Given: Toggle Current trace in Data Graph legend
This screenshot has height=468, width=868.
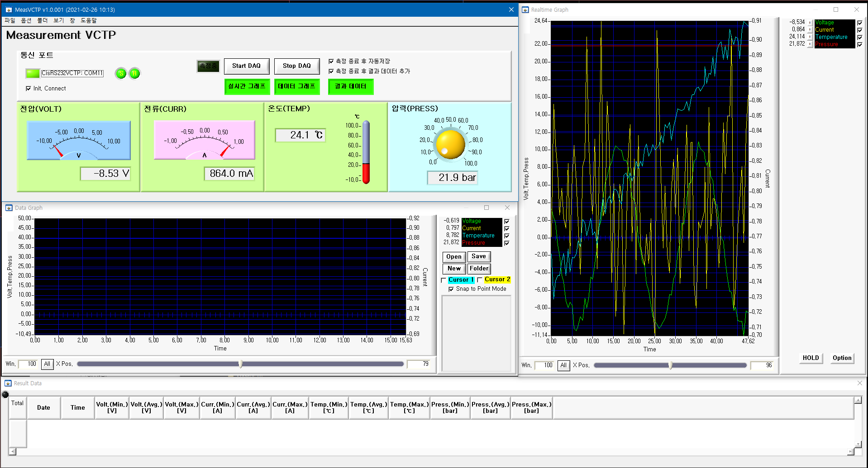Looking at the screenshot, I should [x=507, y=228].
